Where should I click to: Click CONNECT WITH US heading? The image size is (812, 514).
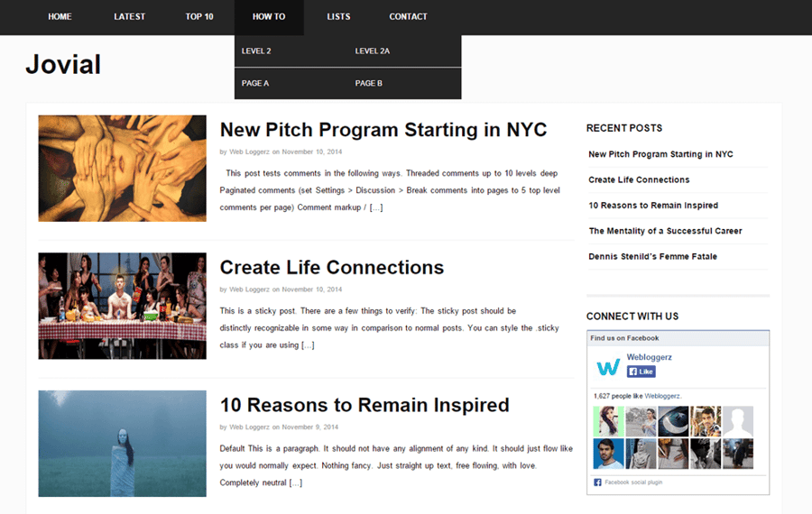click(632, 317)
